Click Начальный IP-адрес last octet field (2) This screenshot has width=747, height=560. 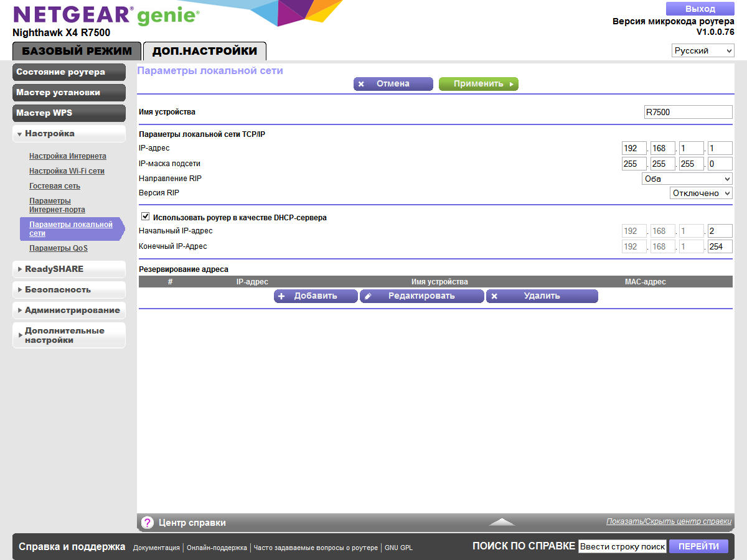720,231
